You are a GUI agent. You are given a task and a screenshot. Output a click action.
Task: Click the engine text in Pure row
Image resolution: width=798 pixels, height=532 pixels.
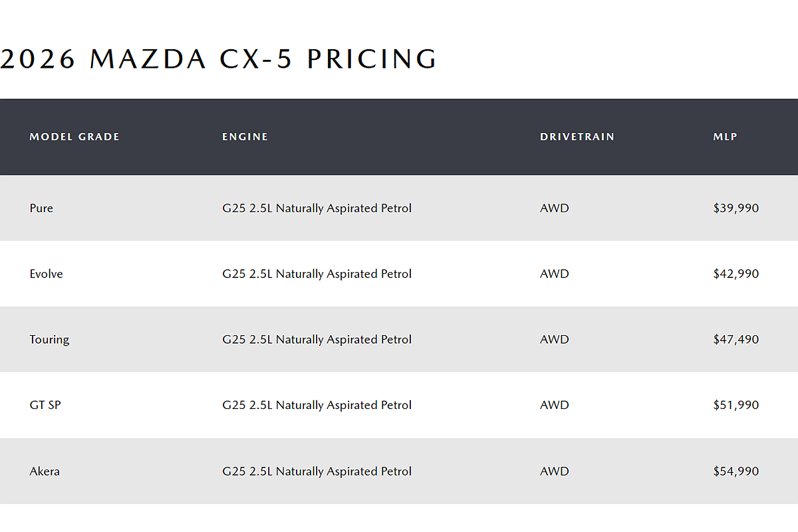(x=317, y=208)
